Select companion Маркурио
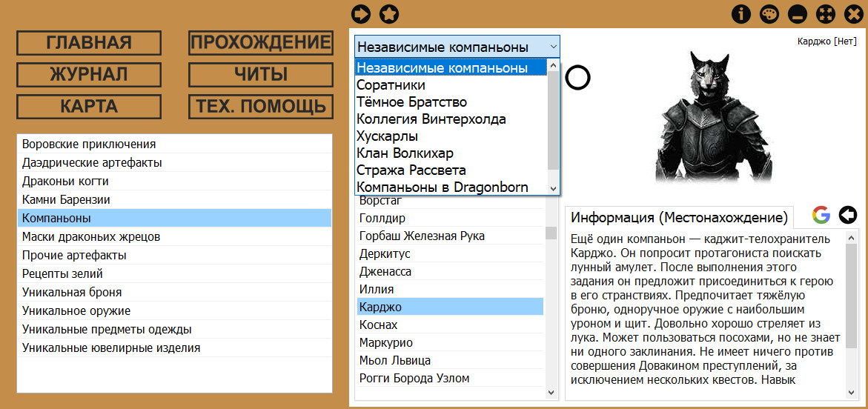 coord(450,342)
